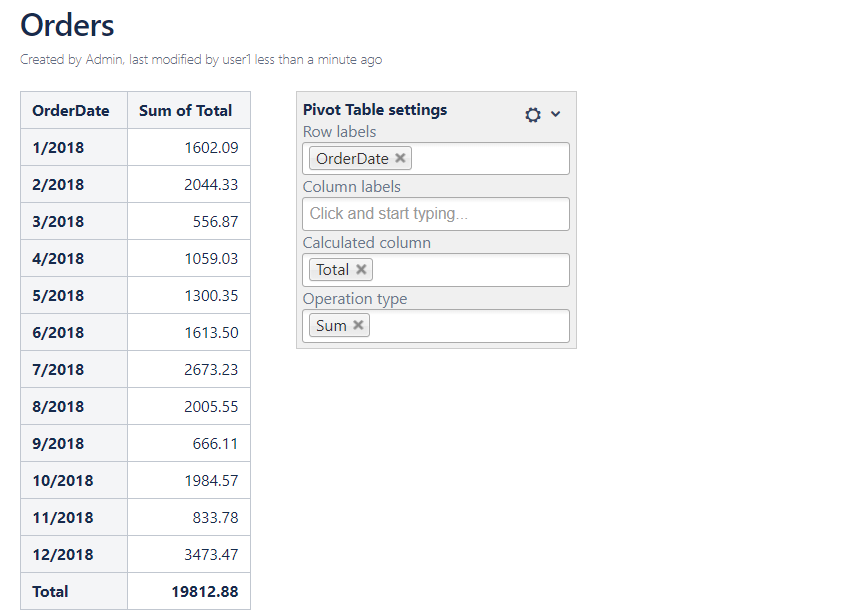The height and width of the screenshot is (616, 867).
Task: Click the page byline with Admin and user1
Action: point(200,60)
